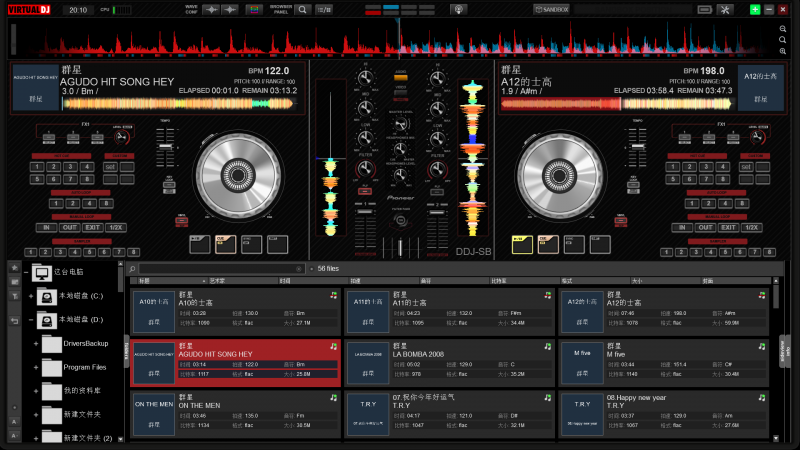This screenshot has width=800, height=450.
Task: Click the left deck loop EXIT button
Action: pos(93,227)
